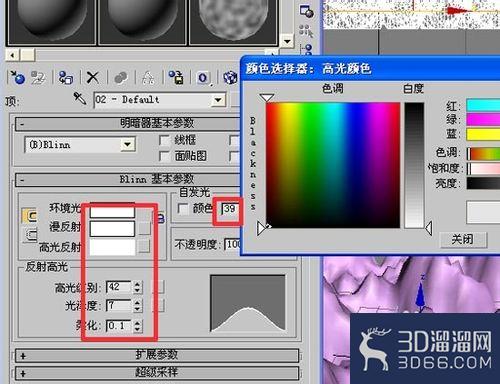The width and height of the screenshot is (500, 384).
Task: Click Put Material to Scene icon
Action: tap(38, 77)
